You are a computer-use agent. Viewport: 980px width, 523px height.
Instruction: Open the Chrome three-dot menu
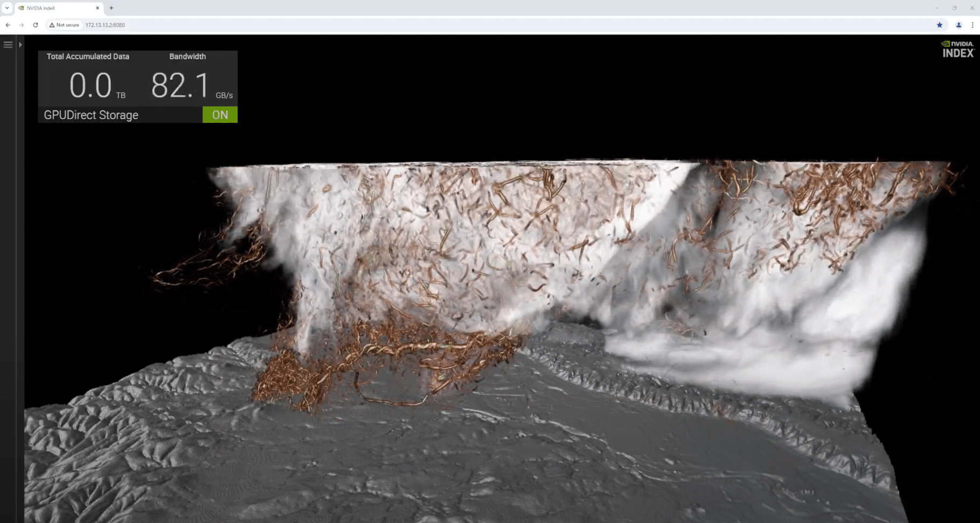click(972, 25)
